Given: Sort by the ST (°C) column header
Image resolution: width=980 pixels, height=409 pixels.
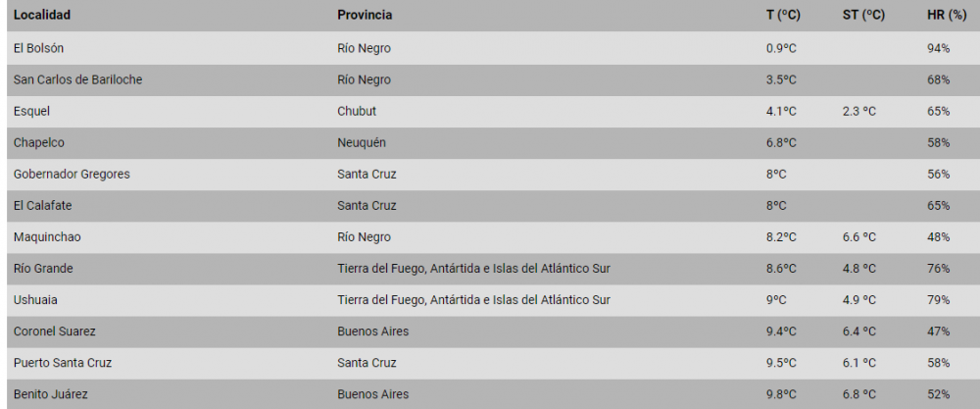Looking at the screenshot, I should (862, 16).
